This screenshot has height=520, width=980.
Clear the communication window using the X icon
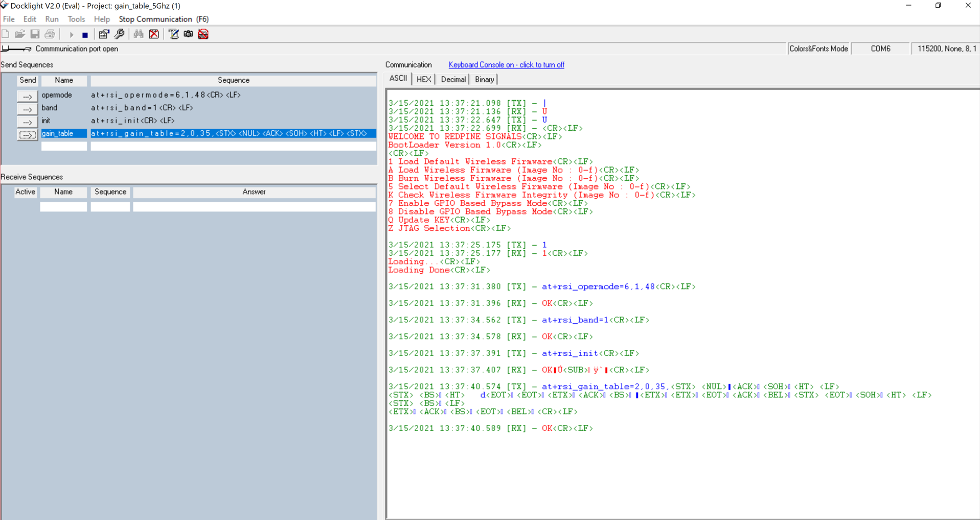[x=154, y=34]
